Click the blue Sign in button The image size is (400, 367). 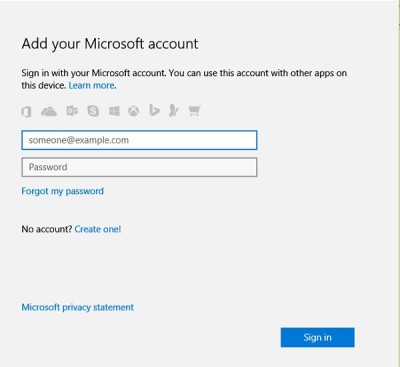point(318,337)
